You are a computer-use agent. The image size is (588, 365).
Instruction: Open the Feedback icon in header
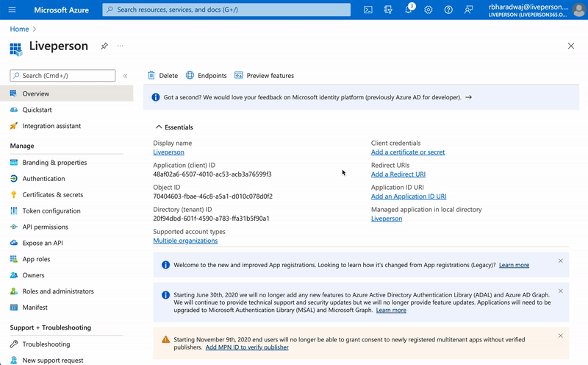coord(468,10)
